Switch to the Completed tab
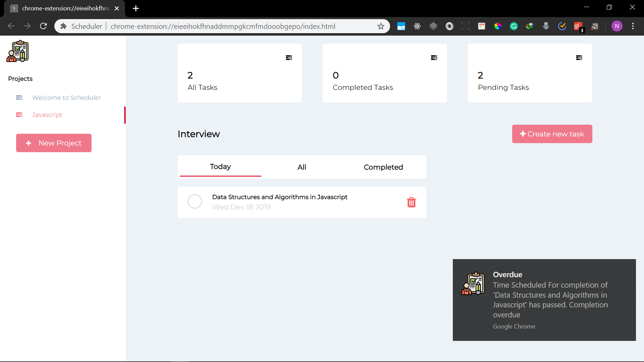Screen dimensions: 644x362 click(x=383, y=167)
